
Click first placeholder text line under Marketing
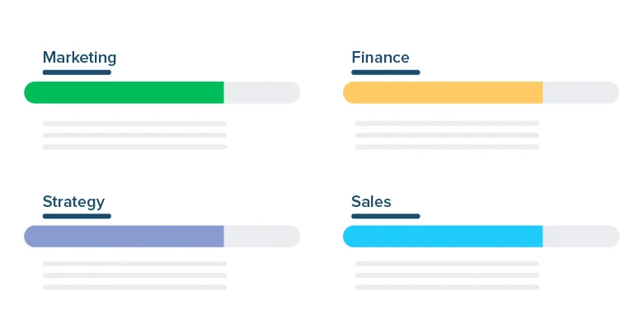(134, 123)
